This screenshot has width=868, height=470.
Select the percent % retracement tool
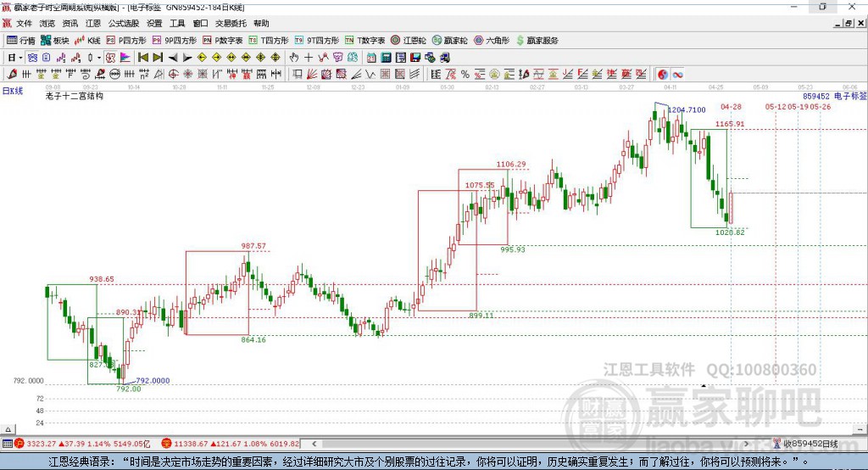pos(465,75)
